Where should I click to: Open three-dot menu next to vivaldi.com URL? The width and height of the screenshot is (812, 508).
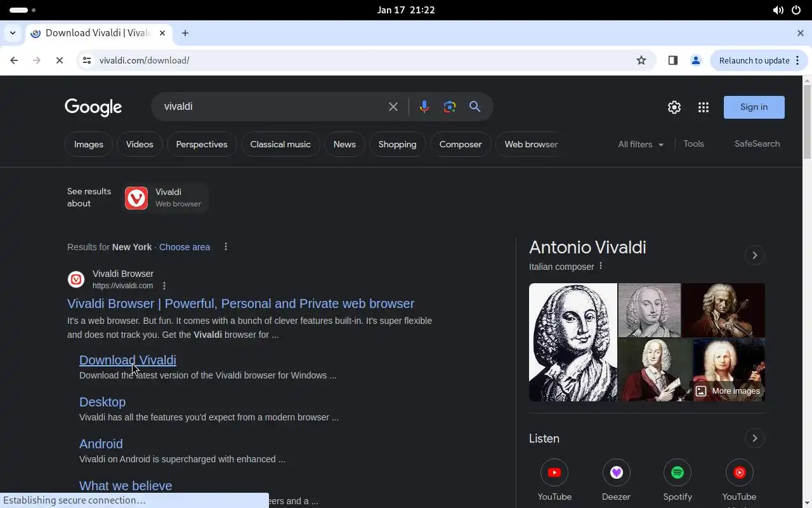click(x=164, y=286)
